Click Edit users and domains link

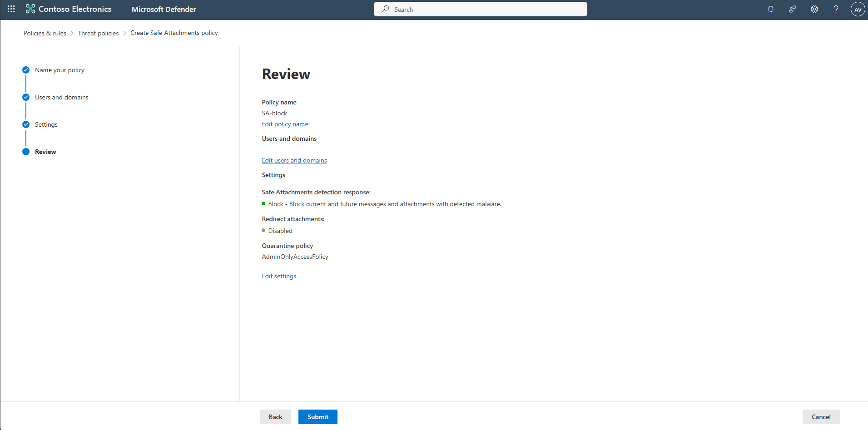coord(294,160)
